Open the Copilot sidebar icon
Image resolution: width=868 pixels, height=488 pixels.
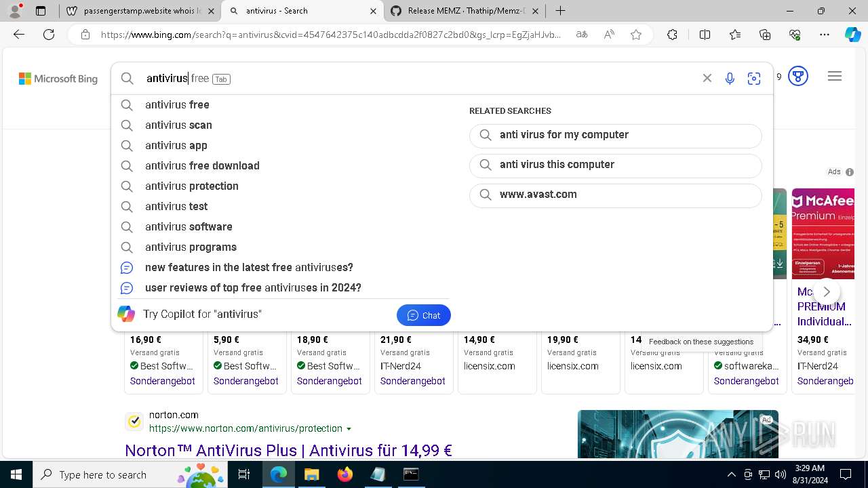852,35
